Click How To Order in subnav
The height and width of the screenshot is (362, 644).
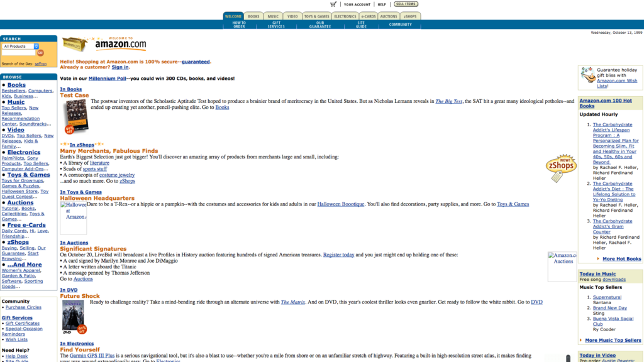tap(239, 25)
